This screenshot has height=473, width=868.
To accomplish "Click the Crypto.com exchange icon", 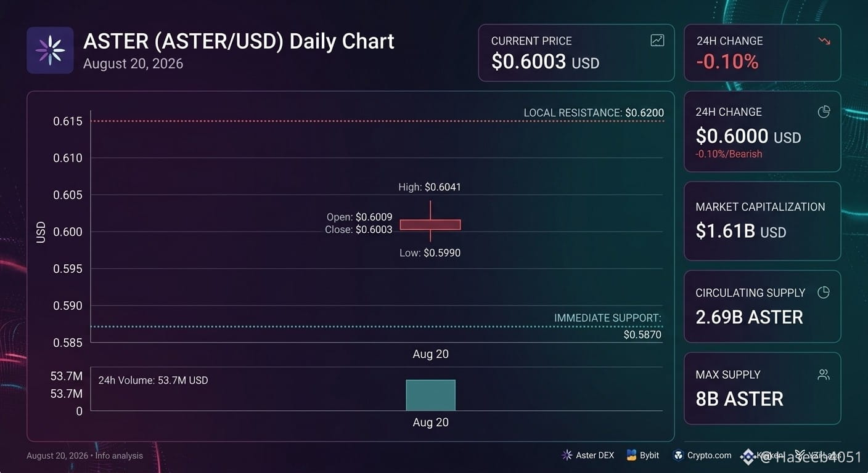I will click(x=679, y=455).
